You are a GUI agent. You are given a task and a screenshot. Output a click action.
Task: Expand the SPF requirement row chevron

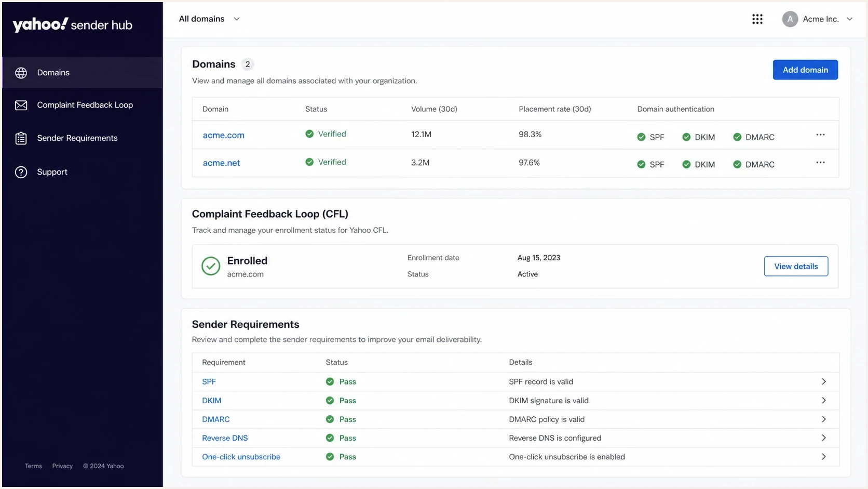pos(824,381)
